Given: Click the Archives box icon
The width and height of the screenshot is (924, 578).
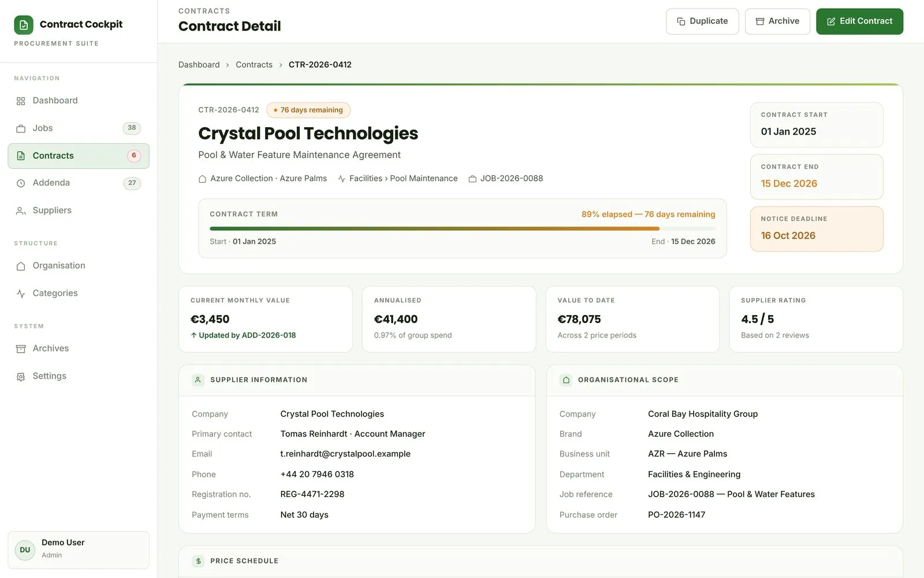Looking at the screenshot, I should tap(21, 349).
